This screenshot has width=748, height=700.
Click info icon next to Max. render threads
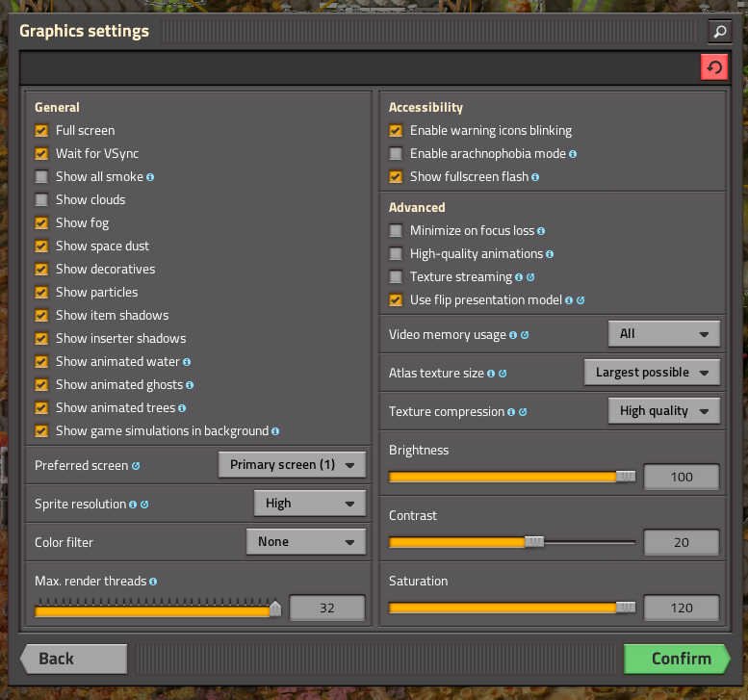154,582
